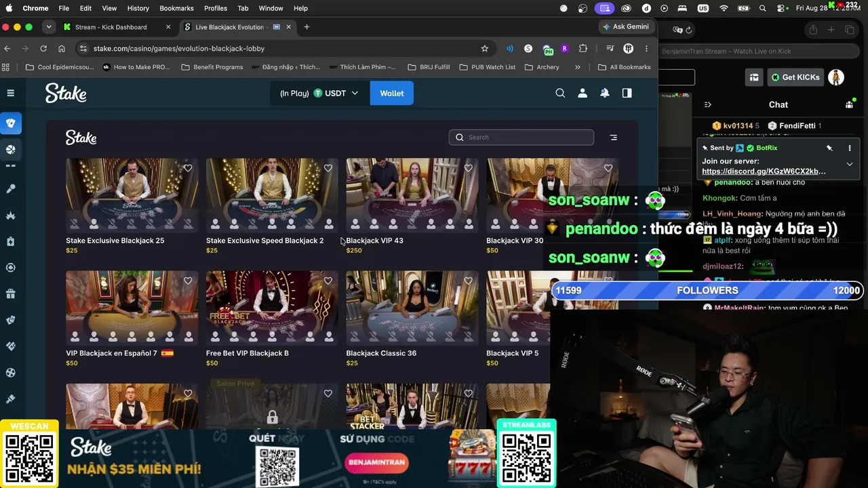
Task: Open a new Chrome tab
Action: point(307,27)
